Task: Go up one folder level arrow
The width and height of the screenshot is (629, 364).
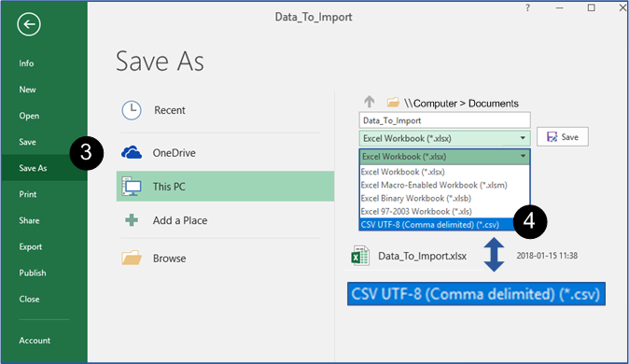Action: (369, 102)
